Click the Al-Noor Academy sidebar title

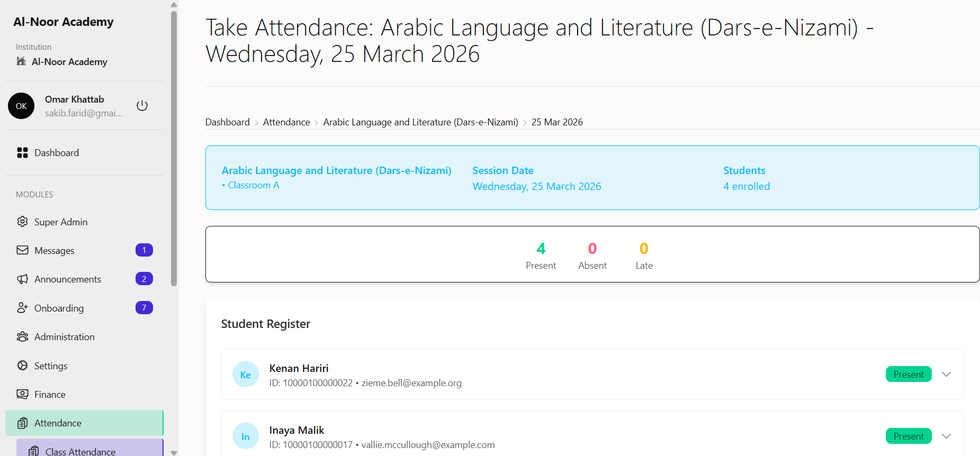(x=64, y=22)
